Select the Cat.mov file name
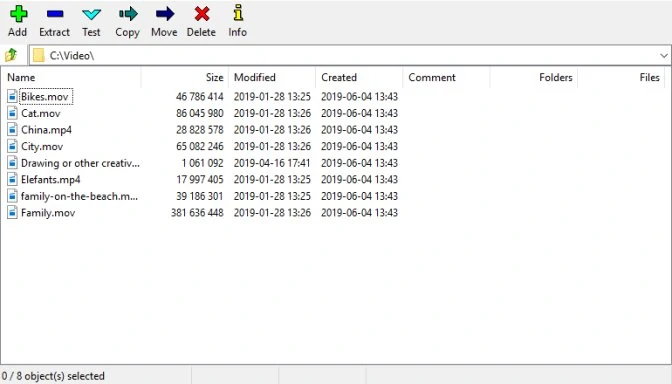Viewport: 672px width, 384px height. [x=41, y=113]
